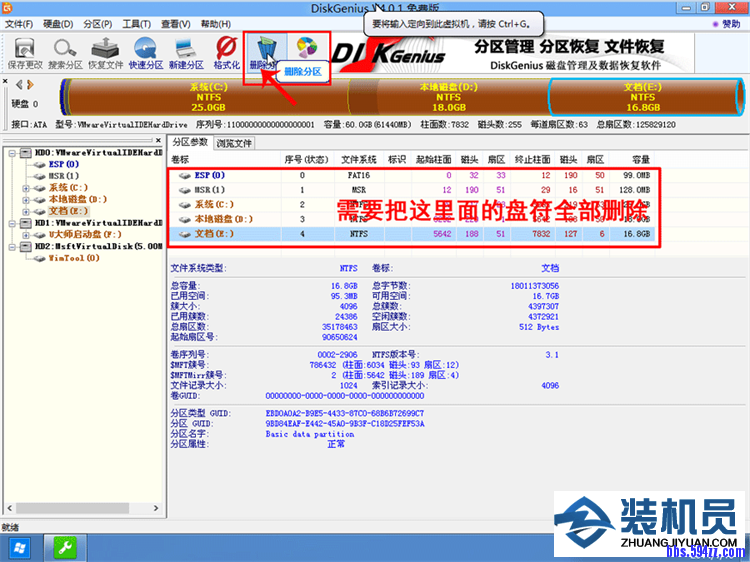The width and height of the screenshot is (750, 562).
Task: Click the 保存更改 (Save Changes) toolbar icon
Action: (25, 52)
